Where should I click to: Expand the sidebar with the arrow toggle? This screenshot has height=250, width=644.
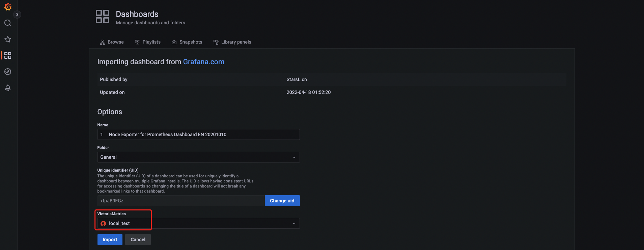coord(17,15)
